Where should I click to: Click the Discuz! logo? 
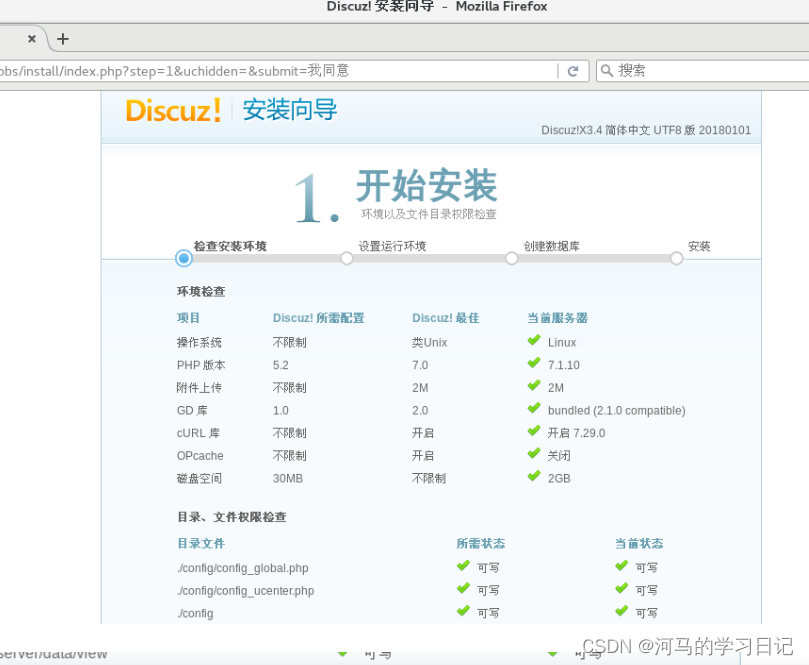173,110
